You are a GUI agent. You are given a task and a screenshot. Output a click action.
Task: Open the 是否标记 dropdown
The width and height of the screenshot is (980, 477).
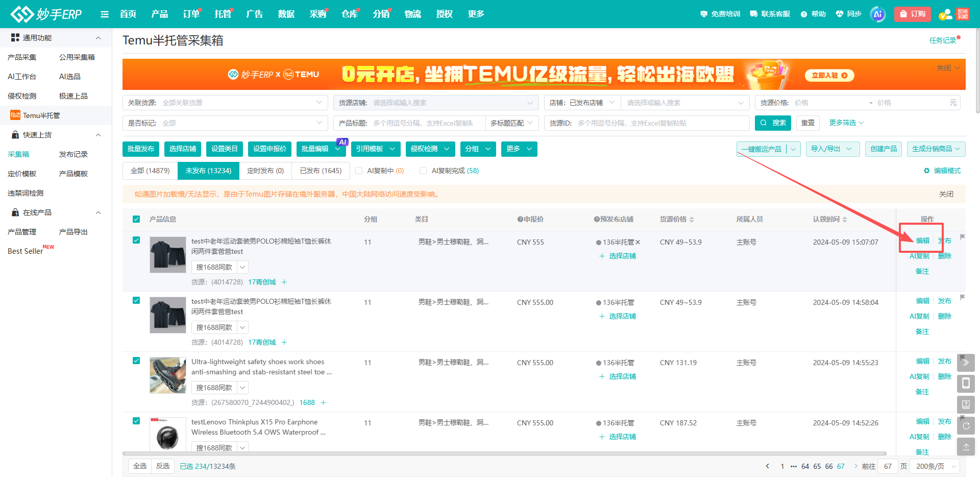click(225, 123)
